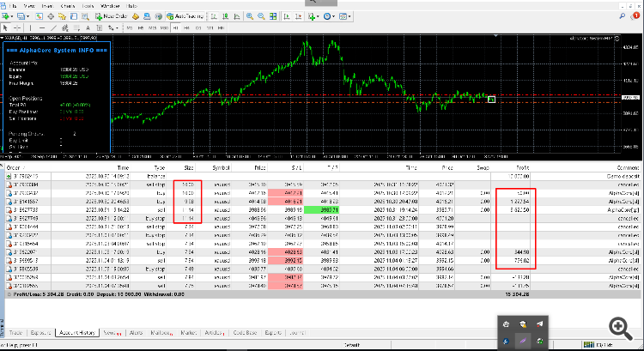Click the tile windows icon
Screen dimensions: 644x351
pyautogui.click(x=272, y=15)
